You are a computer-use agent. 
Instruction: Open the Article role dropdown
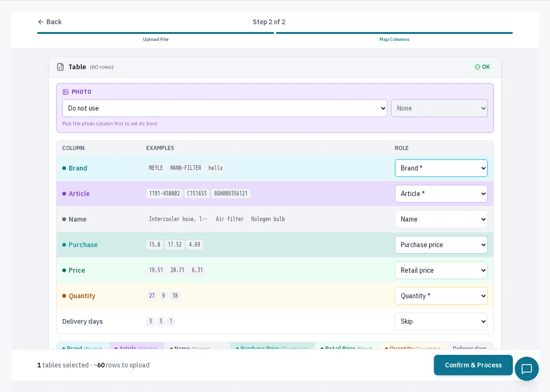tap(441, 193)
